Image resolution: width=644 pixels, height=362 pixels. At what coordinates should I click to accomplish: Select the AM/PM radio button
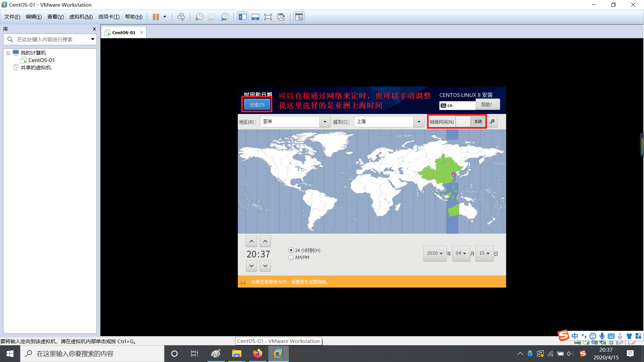pos(291,257)
